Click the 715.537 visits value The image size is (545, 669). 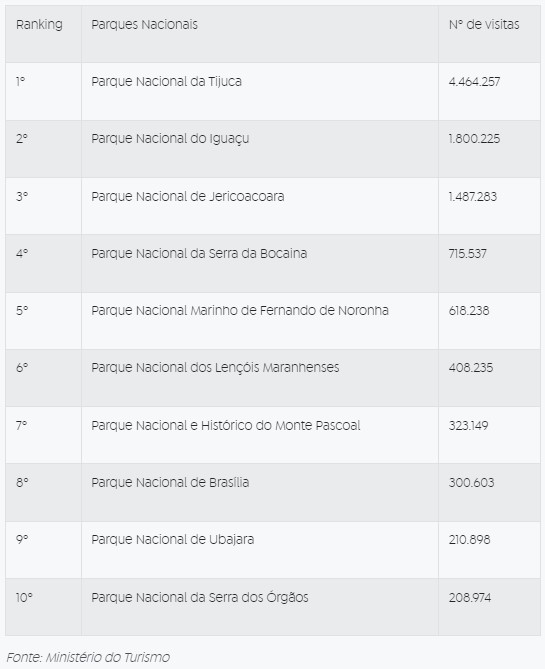pos(467,253)
